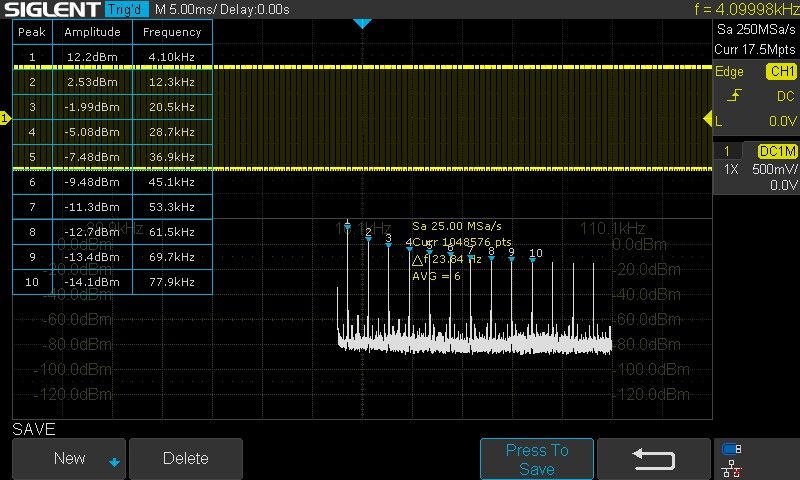Click the 69.7kHz frequency cell

pyautogui.click(x=172, y=257)
